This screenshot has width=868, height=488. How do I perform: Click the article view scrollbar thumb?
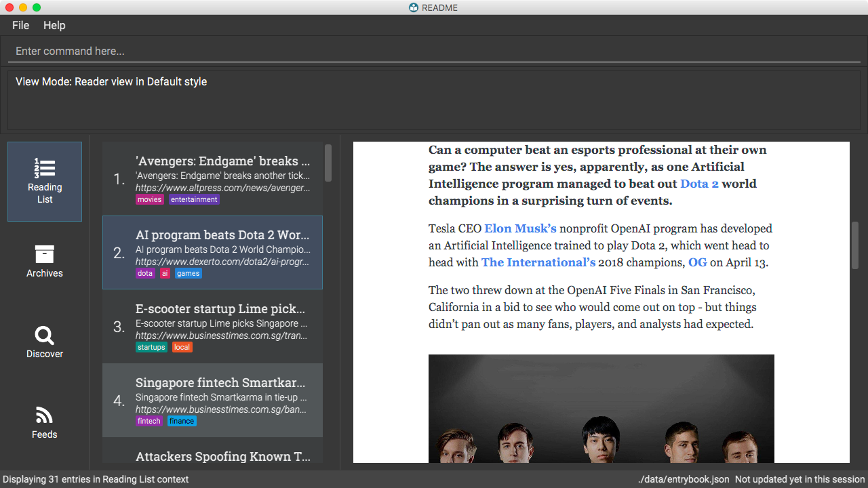pos(855,245)
